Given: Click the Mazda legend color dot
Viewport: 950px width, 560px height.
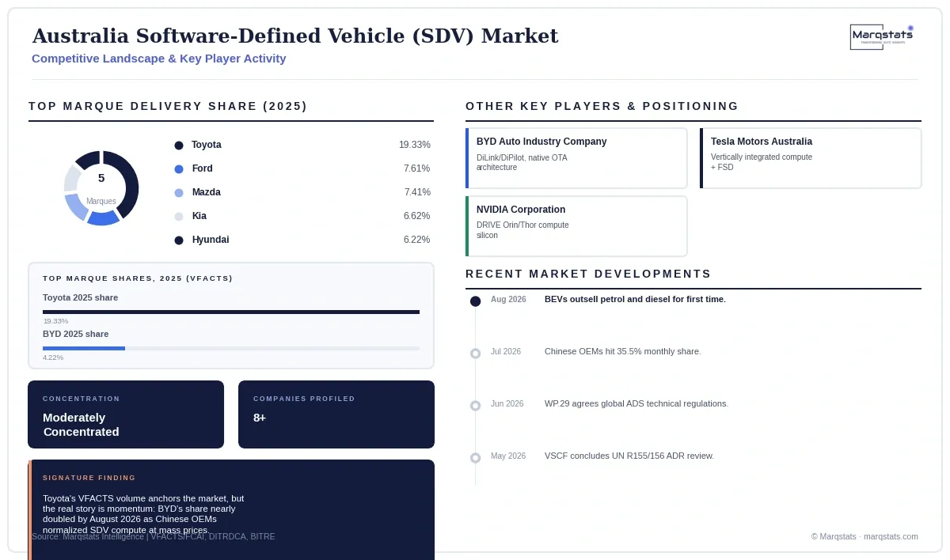Looking at the screenshot, I should click(x=179, y=193).
